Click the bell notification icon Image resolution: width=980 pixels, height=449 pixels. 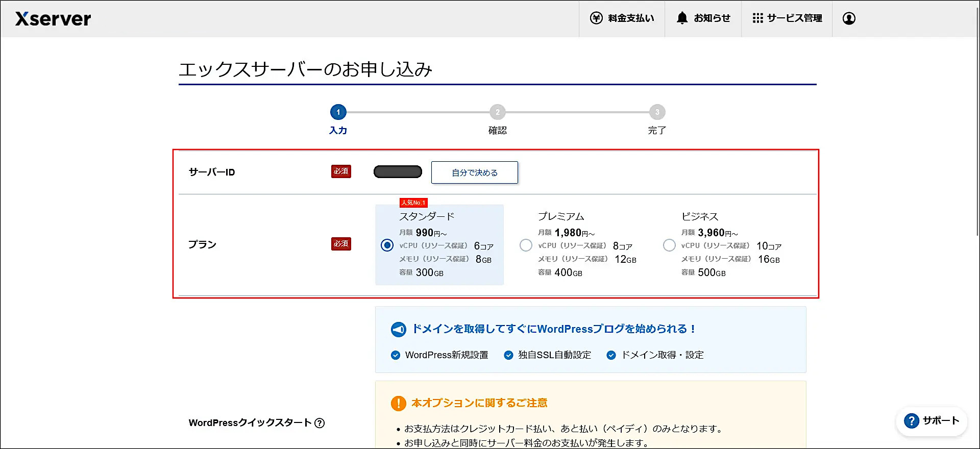[682, 18]
